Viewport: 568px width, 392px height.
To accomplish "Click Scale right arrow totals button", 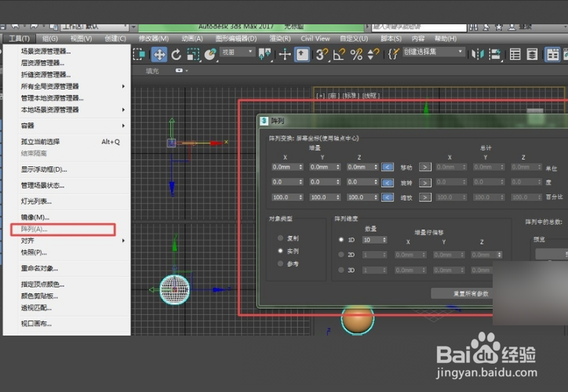I will click(x=425, y=198).
